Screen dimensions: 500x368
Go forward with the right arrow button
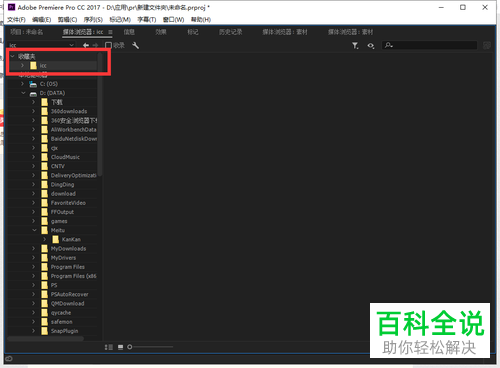tap(96, 45)
